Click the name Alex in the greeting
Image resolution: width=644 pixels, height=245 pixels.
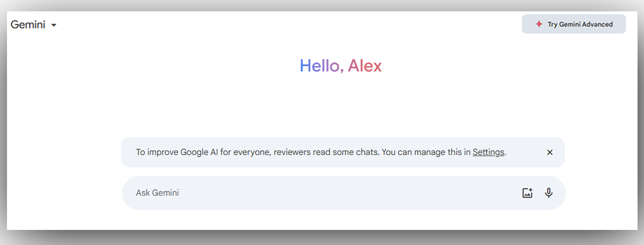tap(365, 66)
